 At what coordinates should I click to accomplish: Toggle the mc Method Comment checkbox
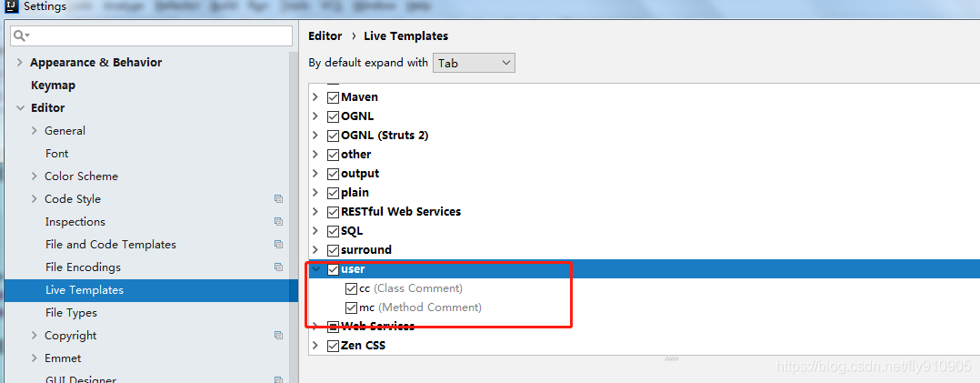pos(351,307)
